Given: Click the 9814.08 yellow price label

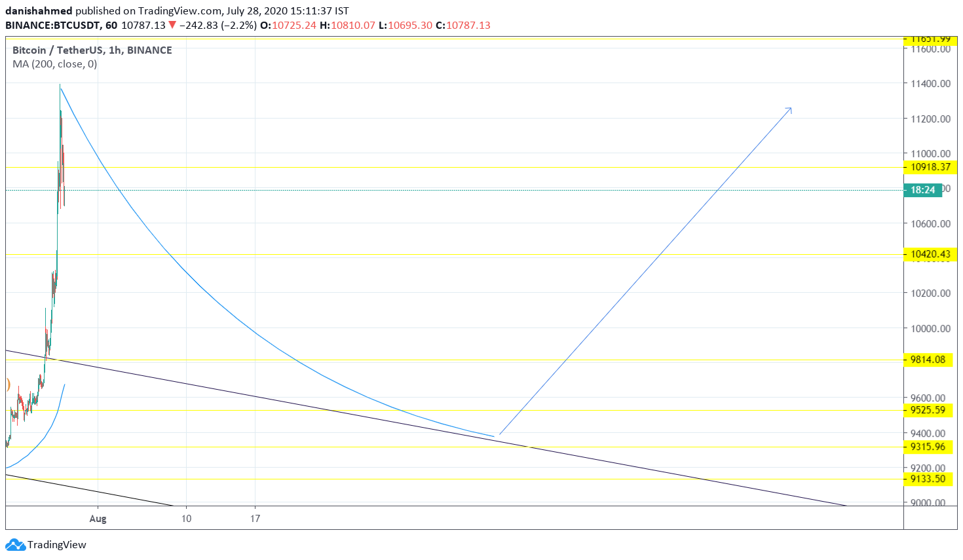Looking at the screenshot, I should tap(928, 360).
